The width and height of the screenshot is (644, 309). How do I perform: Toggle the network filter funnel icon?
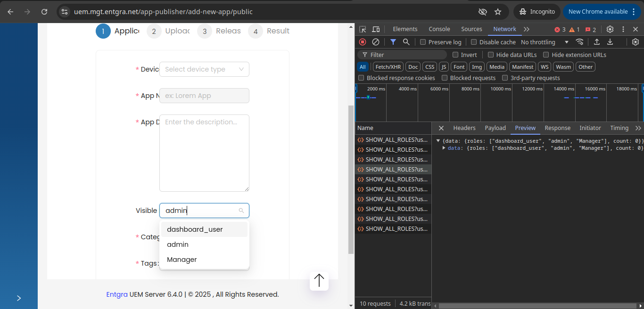coord(393,42)
